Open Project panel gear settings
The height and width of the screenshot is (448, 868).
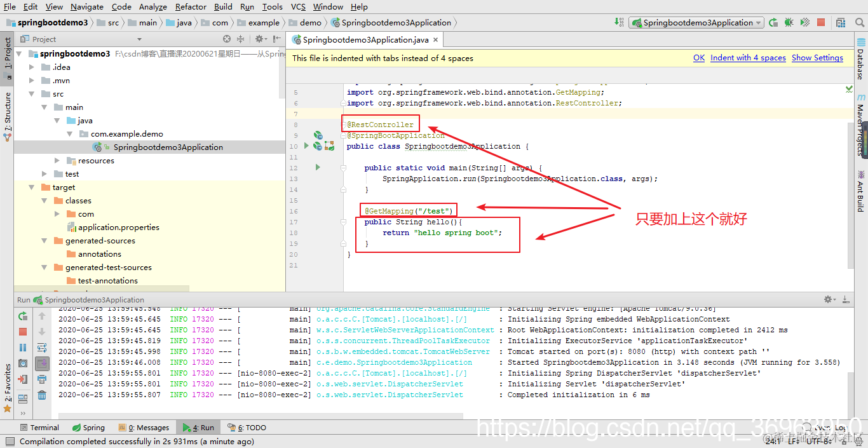(x=259, y=39)
